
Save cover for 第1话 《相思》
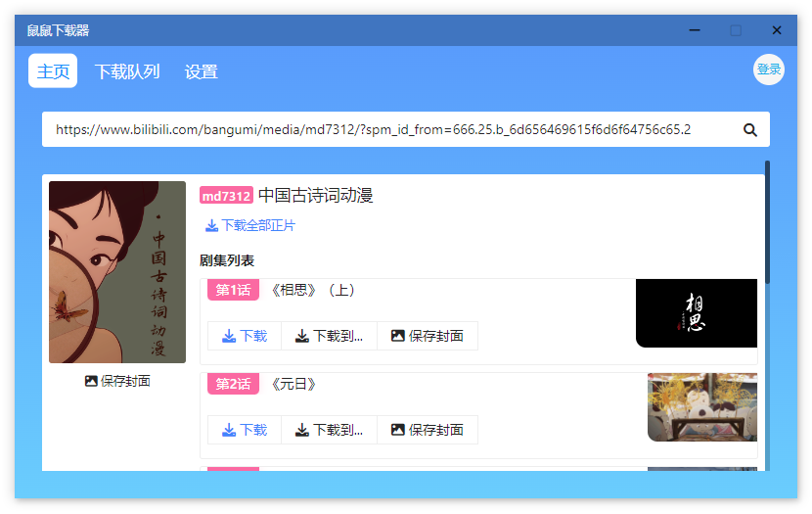[428, 336]
